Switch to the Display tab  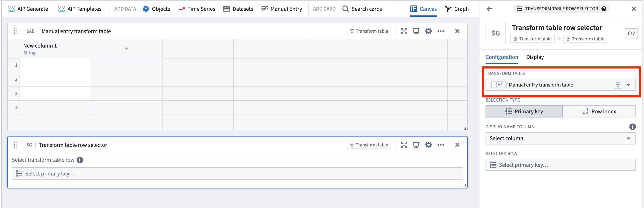coord(535,57)
